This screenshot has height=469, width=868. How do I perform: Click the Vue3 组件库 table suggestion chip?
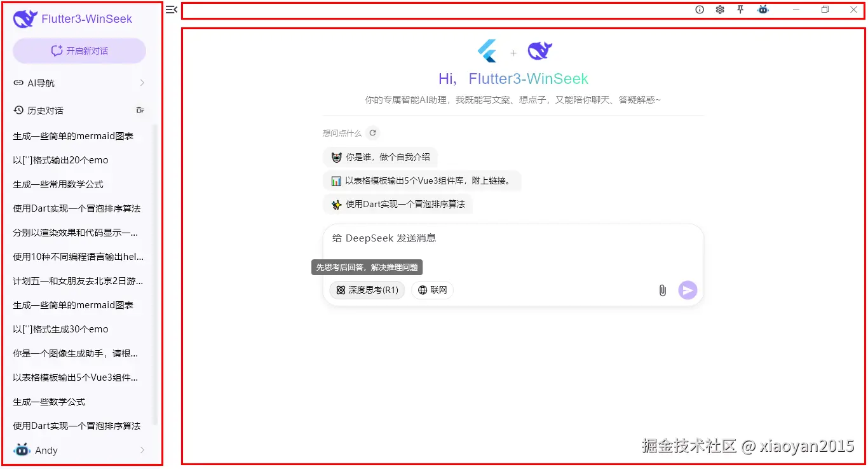423,180
